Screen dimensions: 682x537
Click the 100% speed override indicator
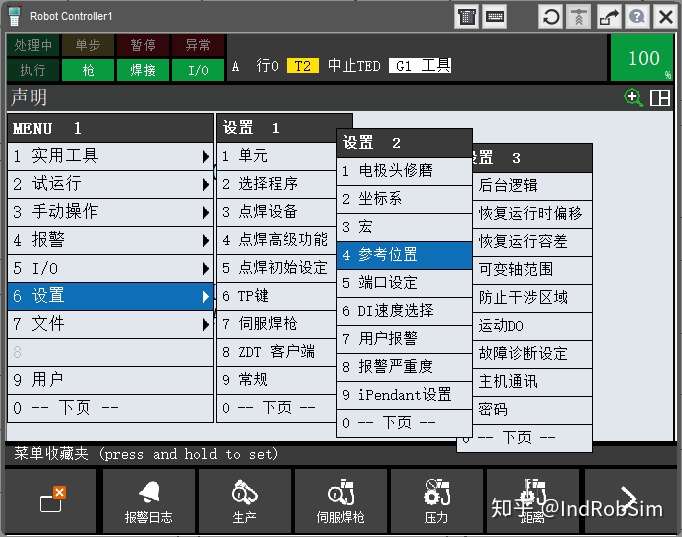(642, 58)
